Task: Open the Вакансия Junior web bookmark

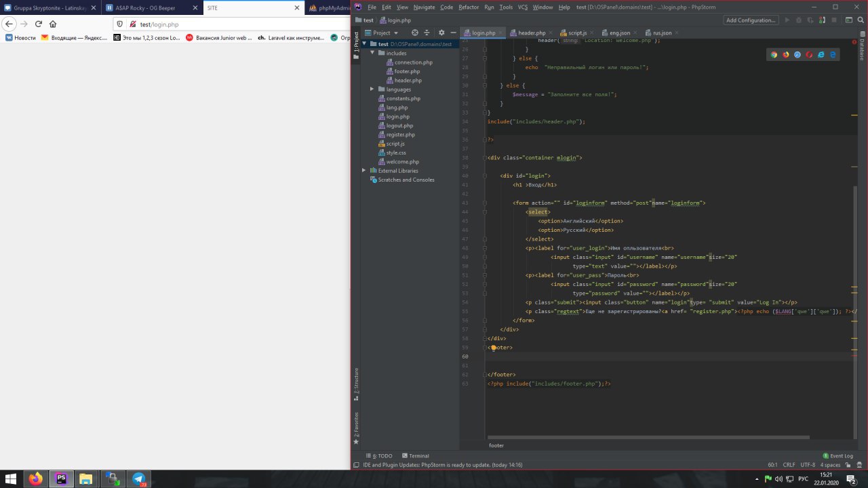Action: 219,38
